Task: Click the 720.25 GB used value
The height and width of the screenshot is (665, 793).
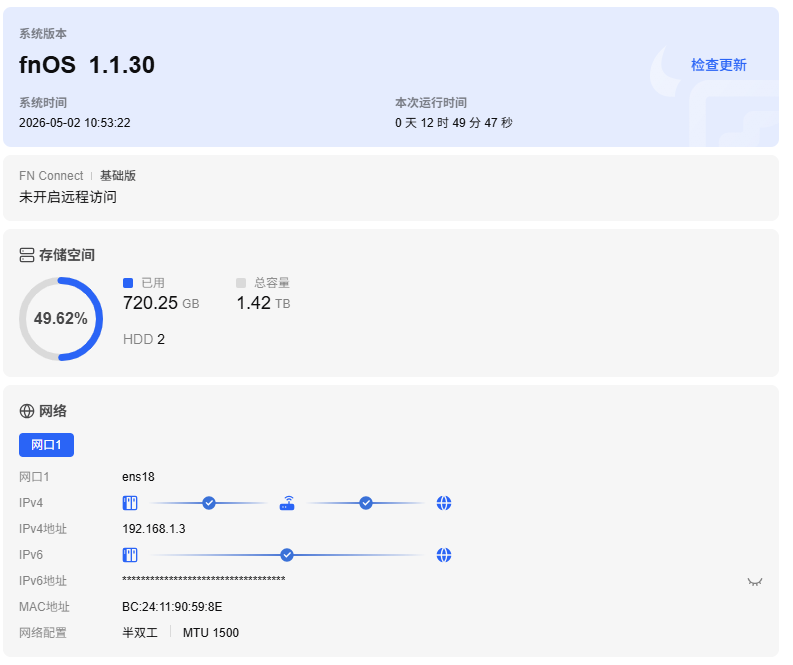Action: coord(161,303)
